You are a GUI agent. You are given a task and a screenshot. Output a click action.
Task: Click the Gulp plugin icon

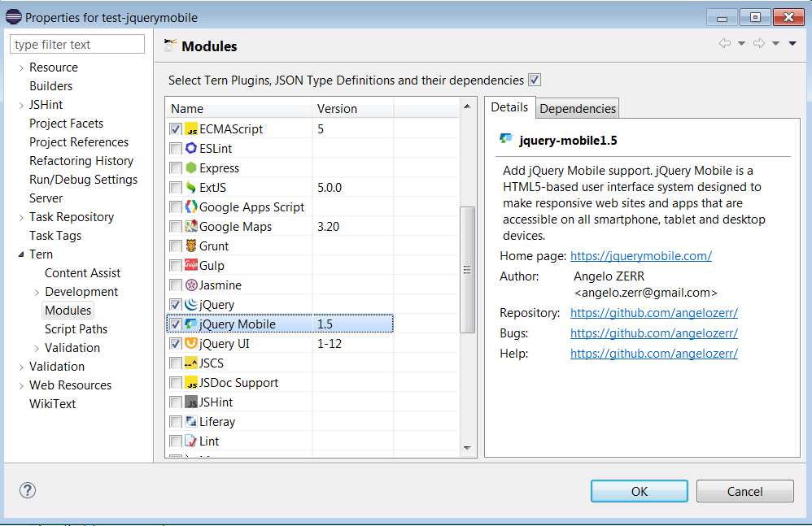coord(192,265)
